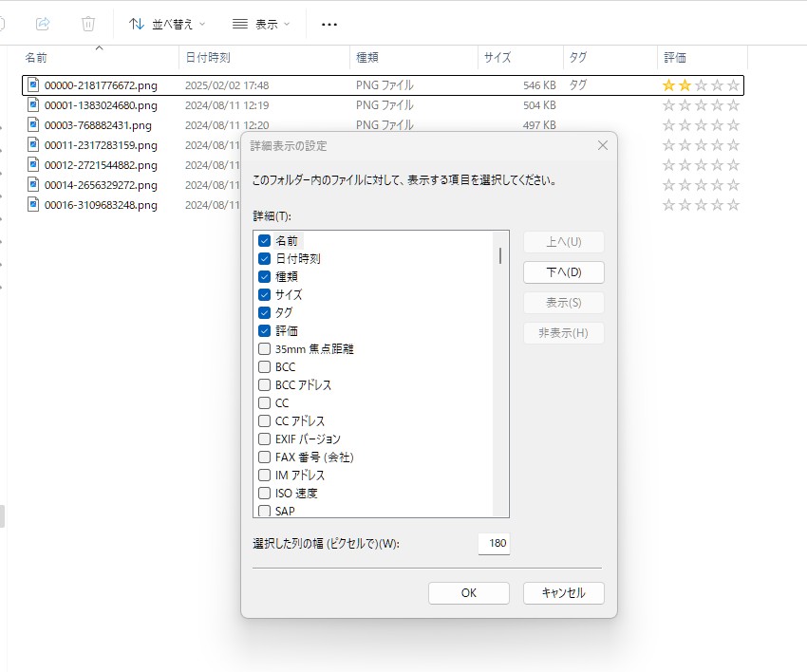
Task: Uncheck the 評価 checkbox
Action: 264,331
